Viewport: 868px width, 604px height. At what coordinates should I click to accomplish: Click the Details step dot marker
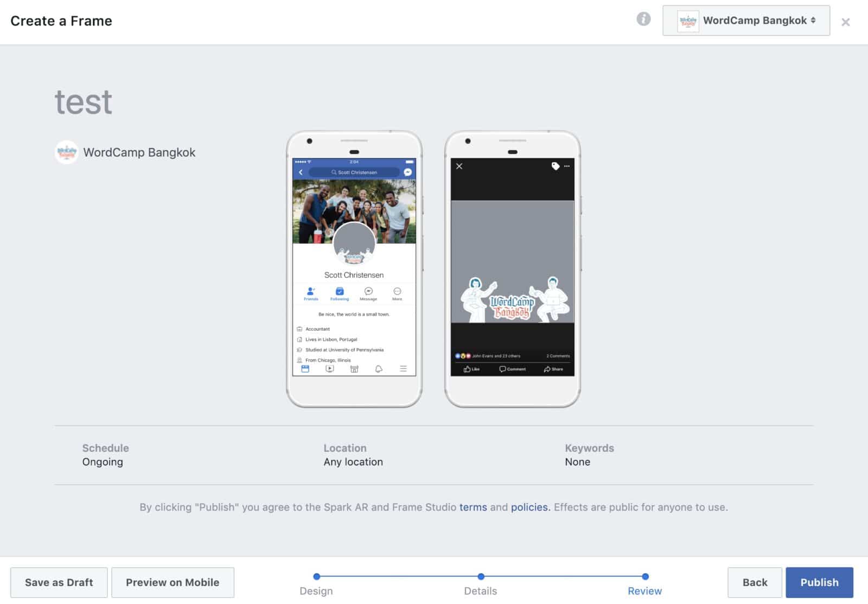481,576
